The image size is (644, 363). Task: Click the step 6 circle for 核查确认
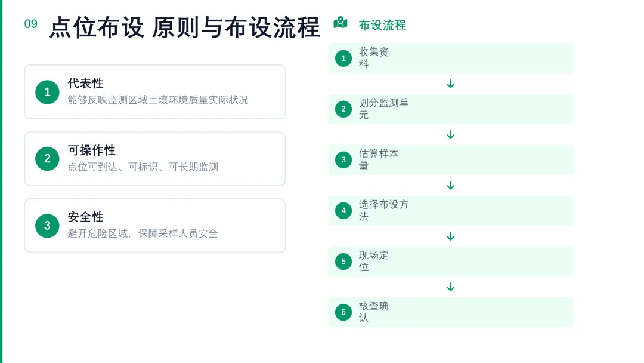[343, 312]
